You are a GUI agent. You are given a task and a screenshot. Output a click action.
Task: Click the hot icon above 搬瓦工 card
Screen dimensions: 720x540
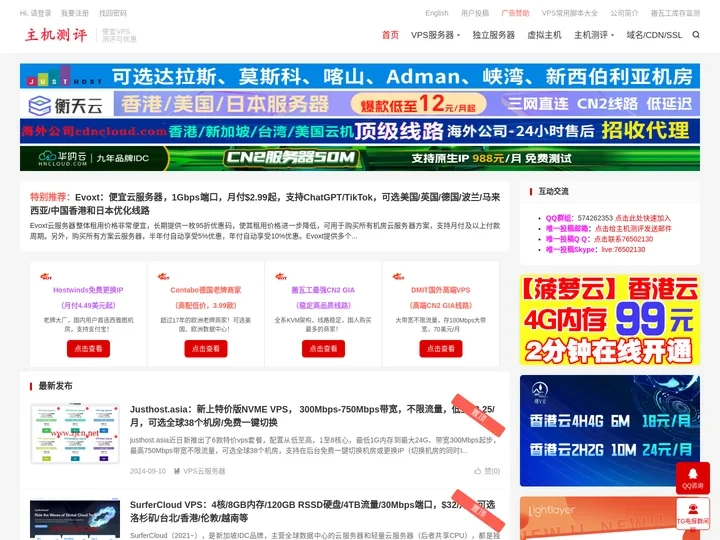281,276
